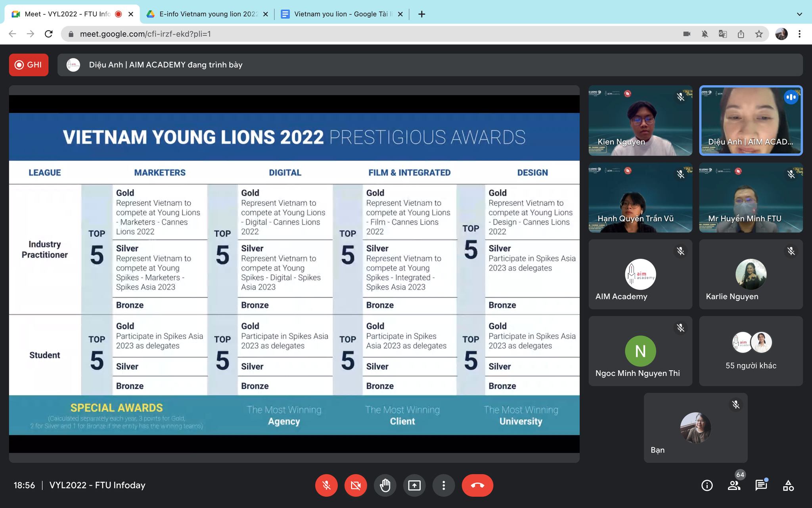
Task: Open Chrome profile avatar
Action: (x=781, y=34)
